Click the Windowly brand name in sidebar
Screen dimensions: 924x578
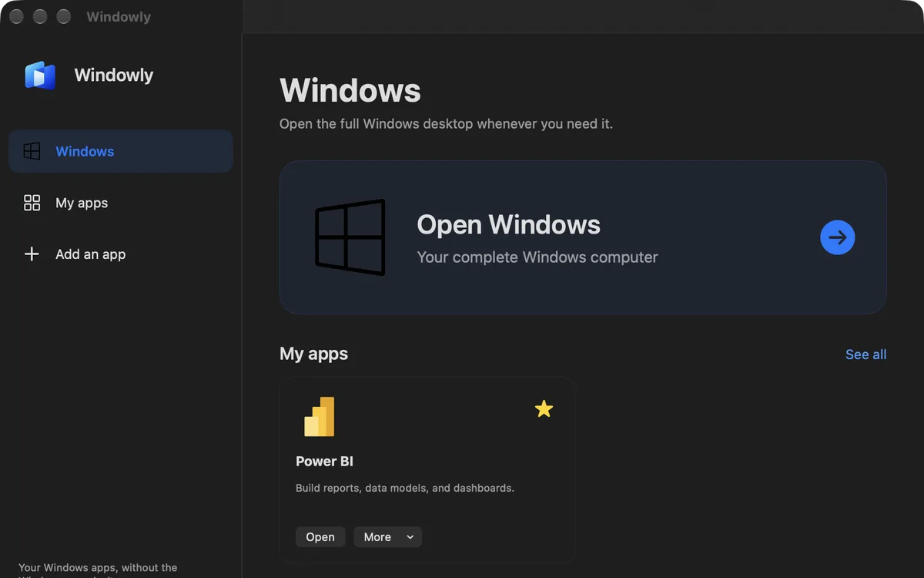tap(114, 76)
